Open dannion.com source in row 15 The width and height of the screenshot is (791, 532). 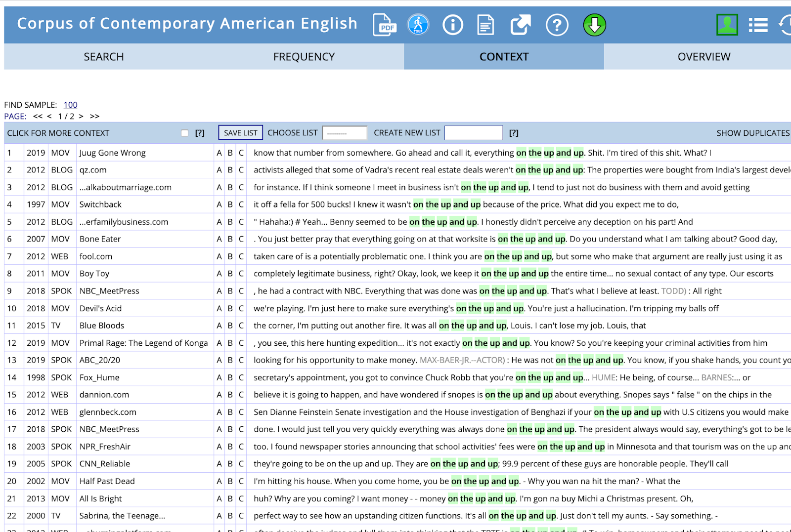(104, 395)
